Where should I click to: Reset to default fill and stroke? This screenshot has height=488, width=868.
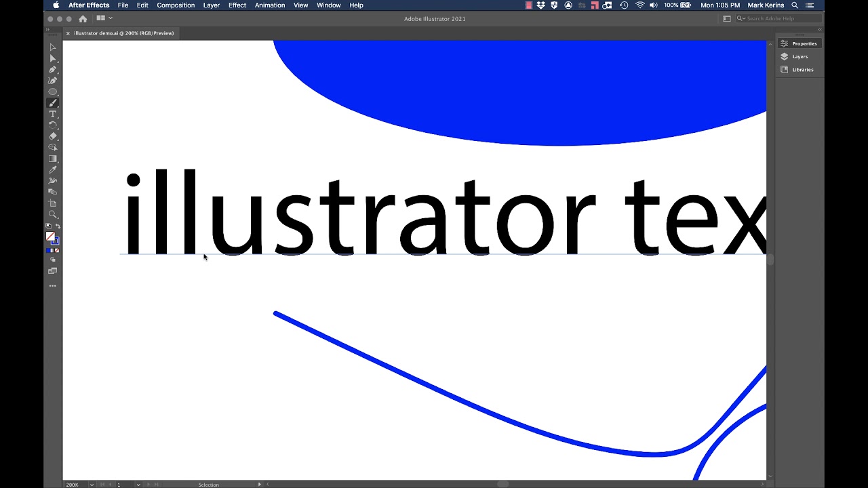(48, 226)
